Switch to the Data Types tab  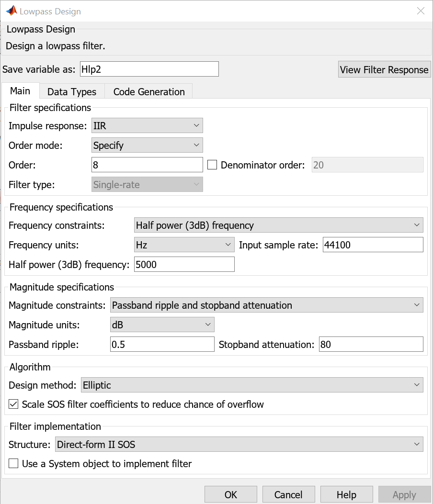(x=72, y=92)
